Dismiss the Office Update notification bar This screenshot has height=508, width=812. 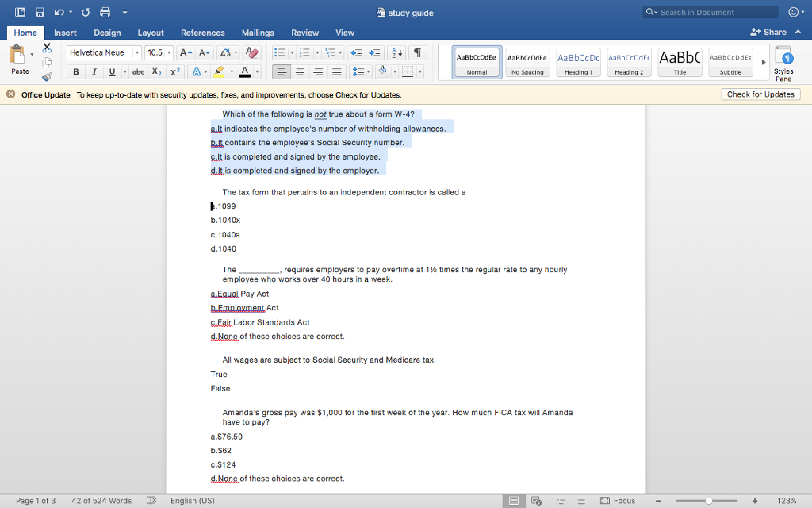[x=10, y=94]
